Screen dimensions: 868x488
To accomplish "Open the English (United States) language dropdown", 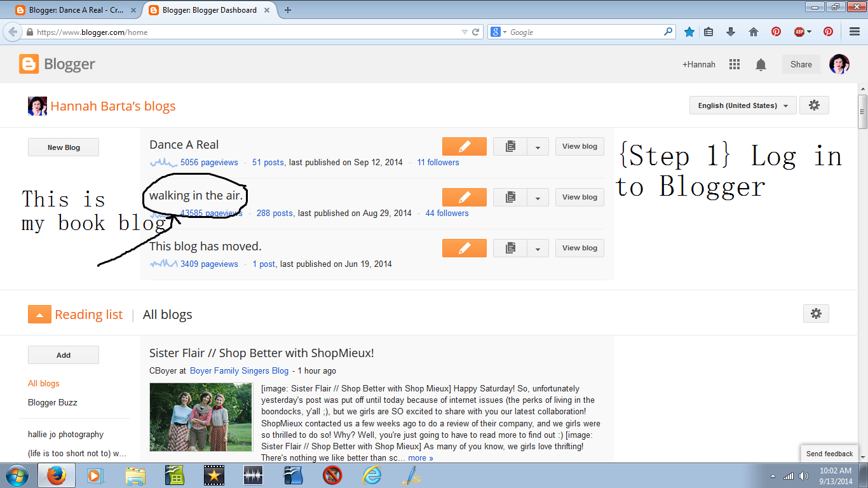I will (x=743, y=105).
